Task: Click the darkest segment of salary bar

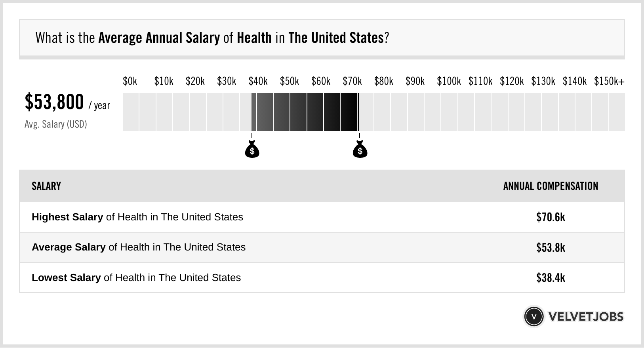Action: [349, 112]
